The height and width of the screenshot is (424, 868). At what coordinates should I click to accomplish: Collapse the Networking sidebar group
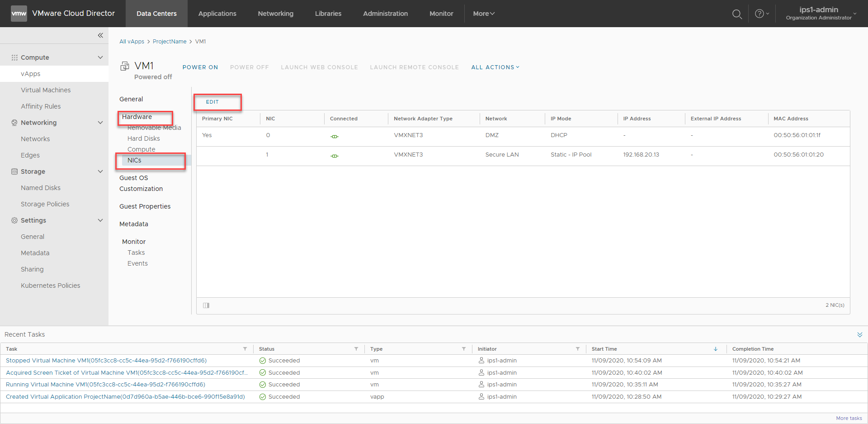point(100,123)
